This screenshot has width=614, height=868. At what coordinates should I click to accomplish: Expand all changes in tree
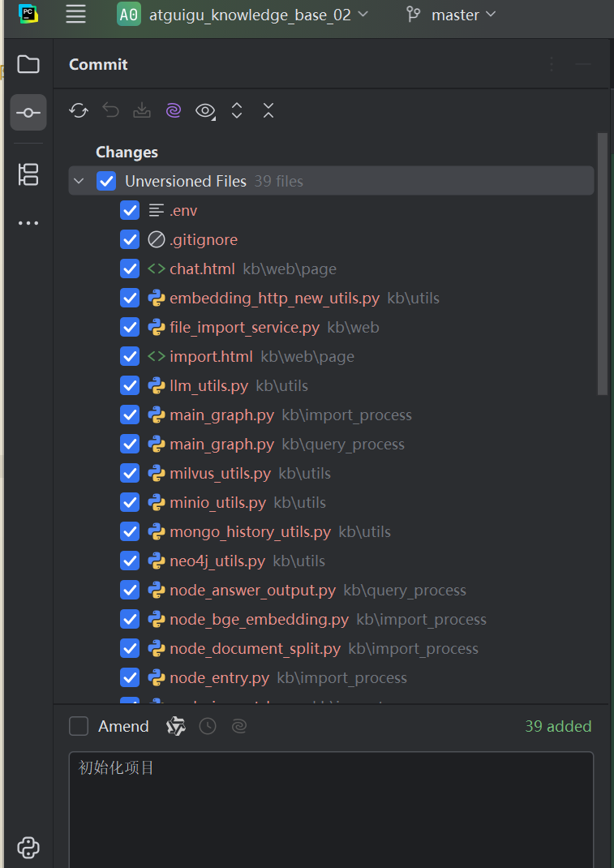coord(237,110)
